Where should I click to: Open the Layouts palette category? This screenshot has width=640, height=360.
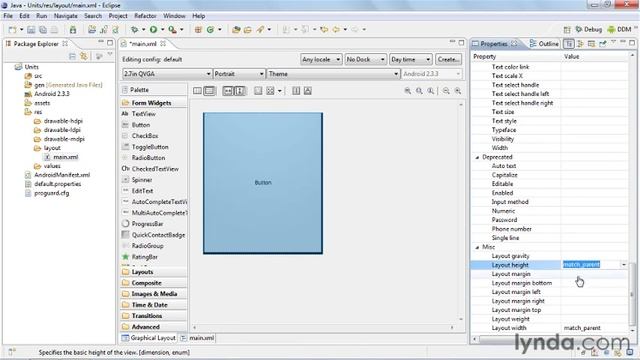click(153, 272)
